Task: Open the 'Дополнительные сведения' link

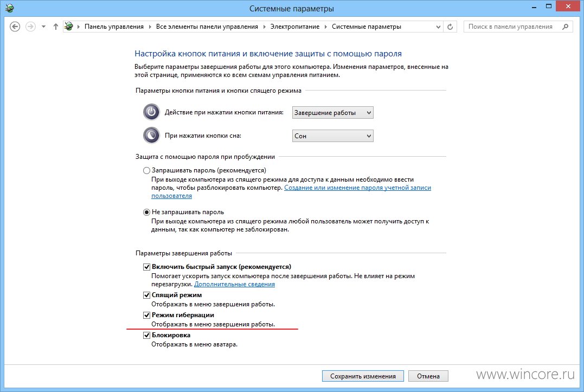Action: tap(235, 284)
